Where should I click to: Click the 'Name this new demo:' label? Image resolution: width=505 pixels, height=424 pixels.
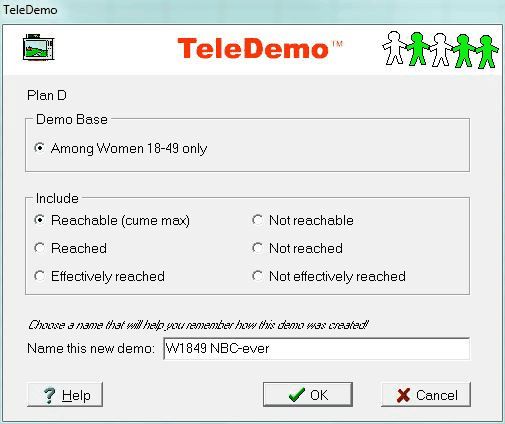(x=91, y=348)
